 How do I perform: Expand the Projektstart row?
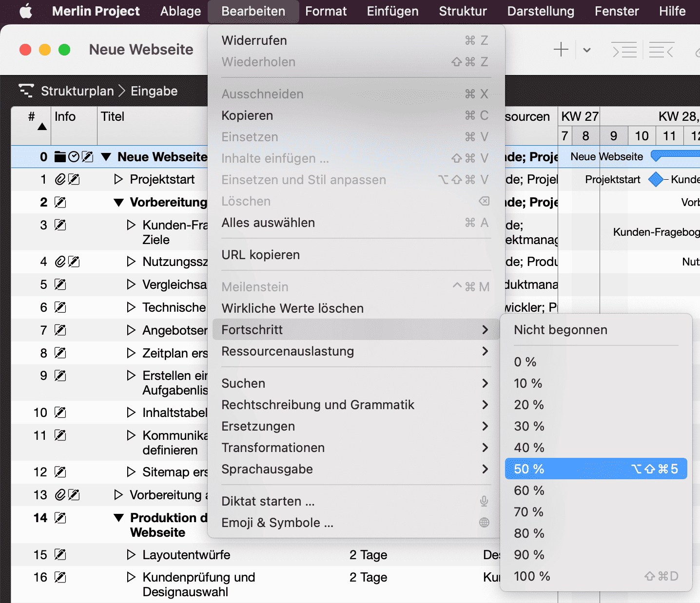118,179
